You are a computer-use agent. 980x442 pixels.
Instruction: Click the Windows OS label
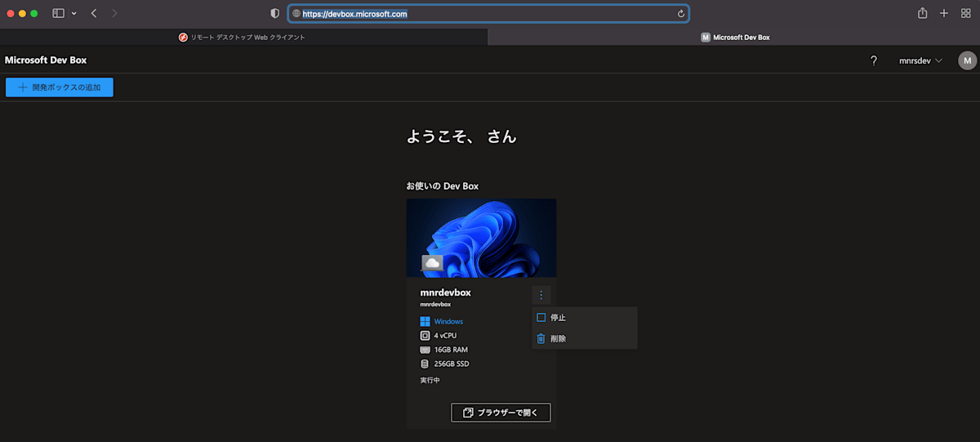coord(448,322)
